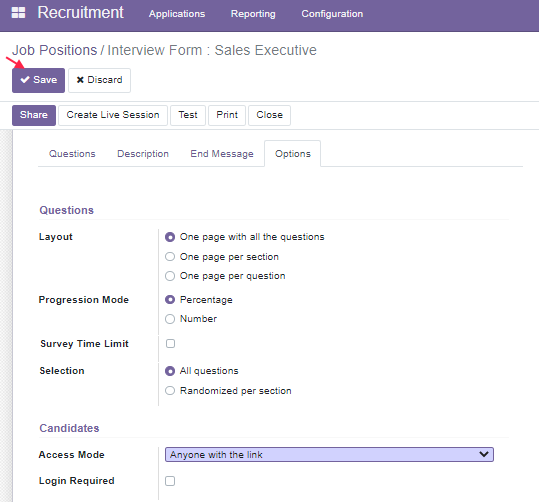The width and height of the screenshot is (539, 502).
Task: Open the Applications menu
Action: pos(177,14)
